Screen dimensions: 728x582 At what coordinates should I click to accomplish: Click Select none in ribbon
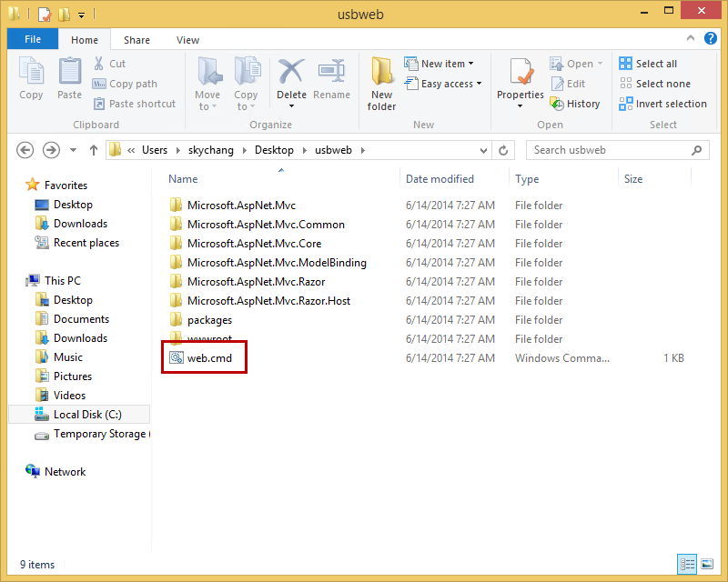point(654,84)
